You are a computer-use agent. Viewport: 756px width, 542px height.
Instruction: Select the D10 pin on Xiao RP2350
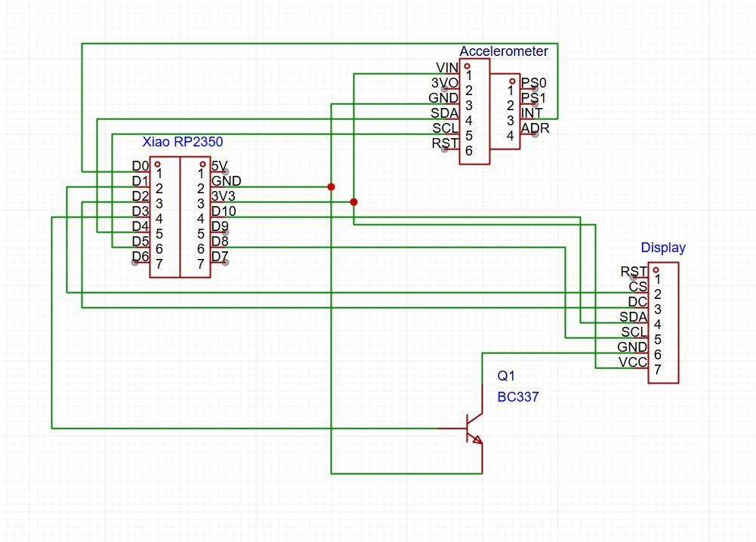tap(224, 211)
